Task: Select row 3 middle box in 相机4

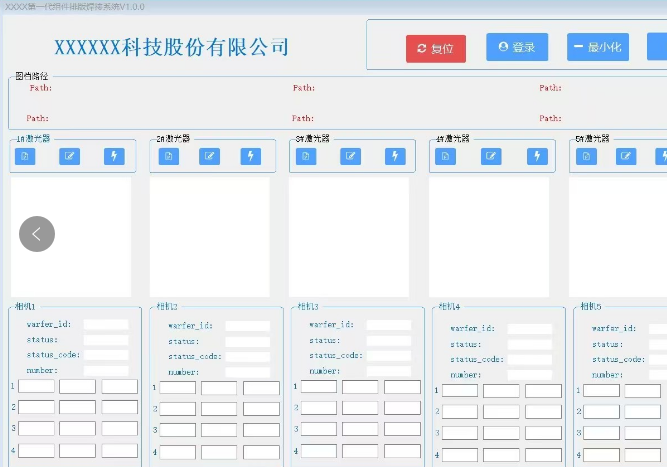Action: coord(501,433)
